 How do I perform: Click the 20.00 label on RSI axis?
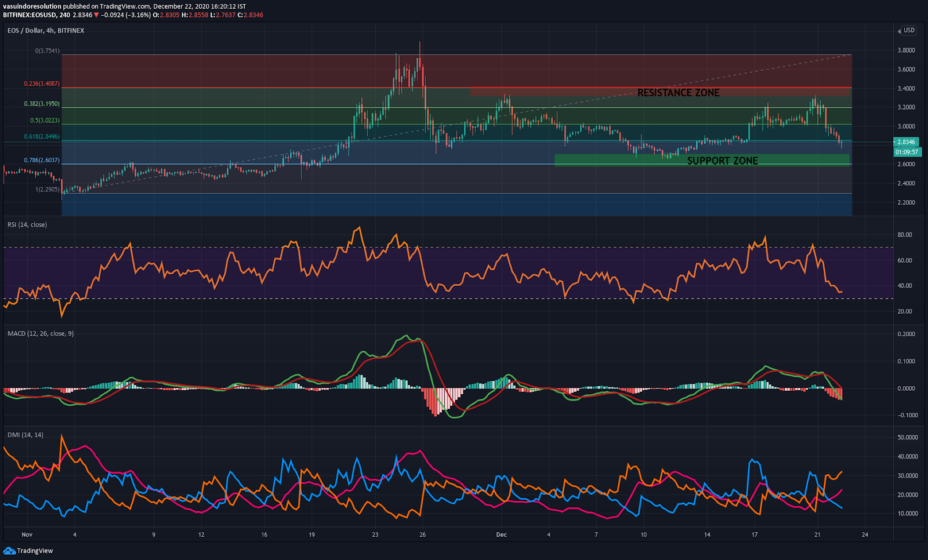(x=905, y=311)
